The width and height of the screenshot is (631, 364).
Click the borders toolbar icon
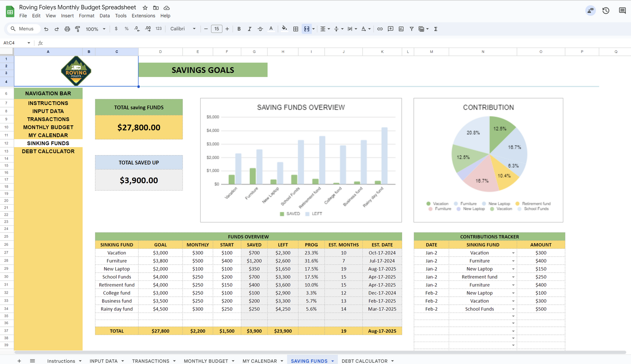(295, 29)
